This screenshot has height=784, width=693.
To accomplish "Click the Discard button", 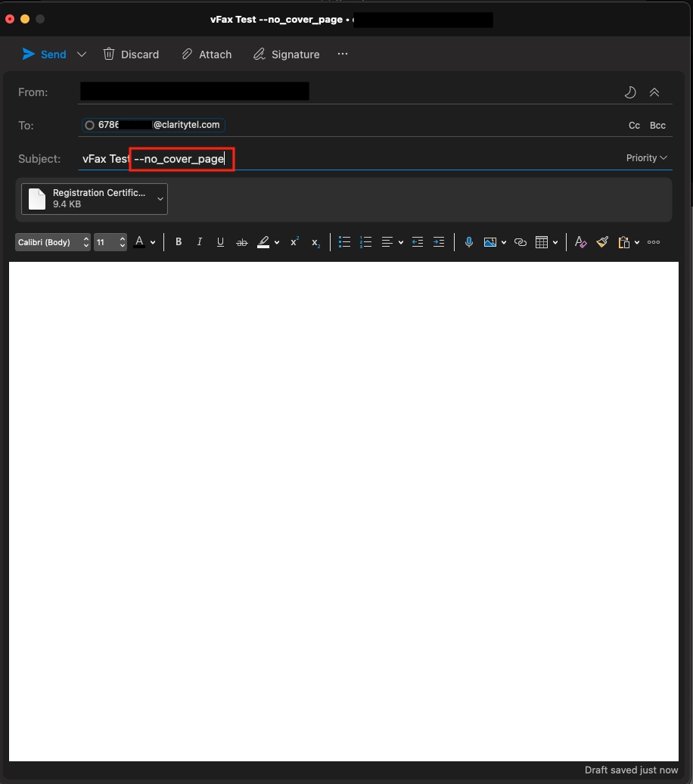I will tap(131, 54).
